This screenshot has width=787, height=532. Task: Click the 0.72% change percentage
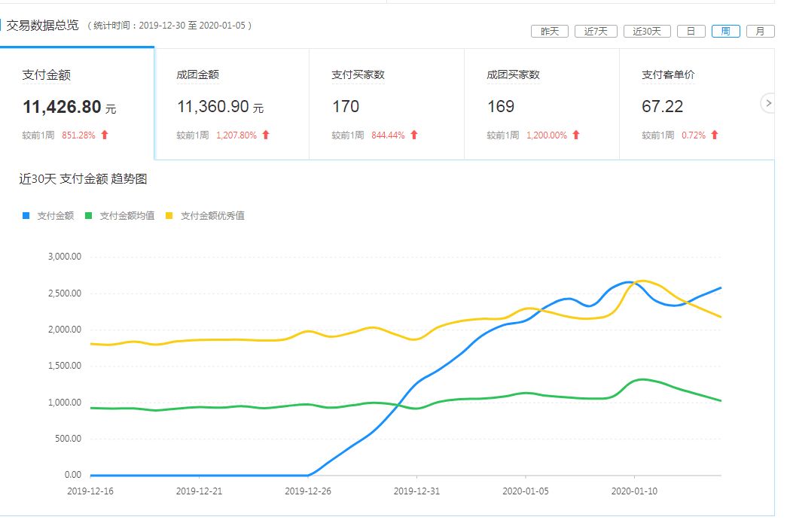click(x=694, y=135)
